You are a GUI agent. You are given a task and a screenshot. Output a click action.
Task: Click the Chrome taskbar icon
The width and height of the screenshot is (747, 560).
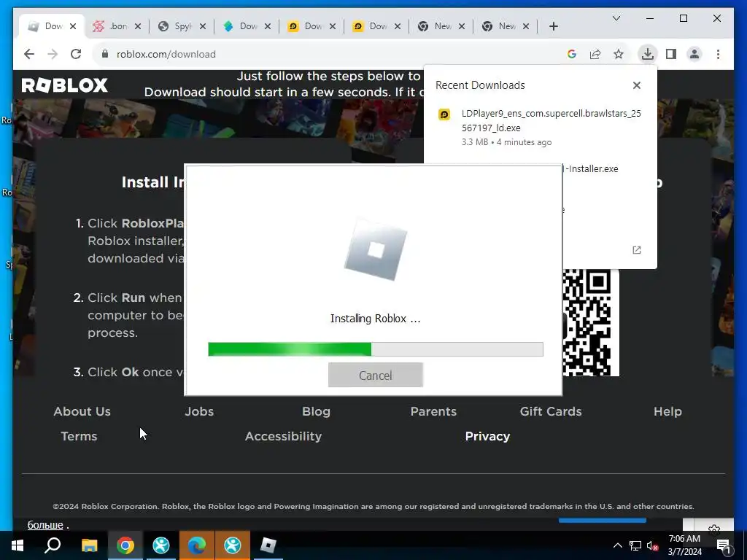[125, 545]
